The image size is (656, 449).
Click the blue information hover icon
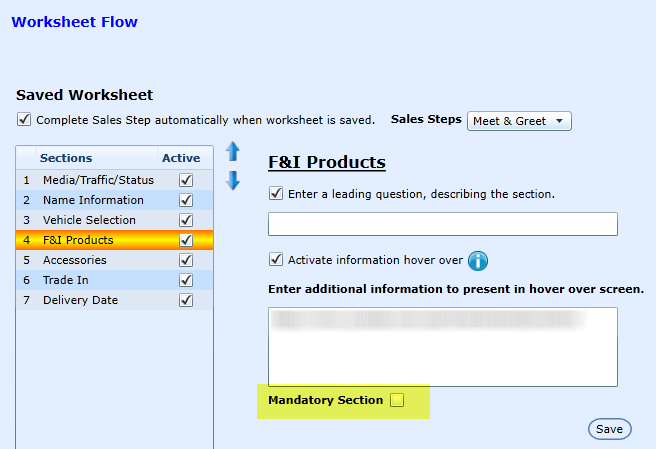[478, 261]
